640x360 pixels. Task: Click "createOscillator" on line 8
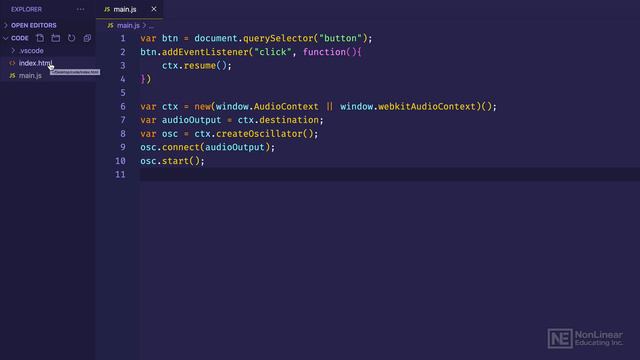(x=259, y=134)
